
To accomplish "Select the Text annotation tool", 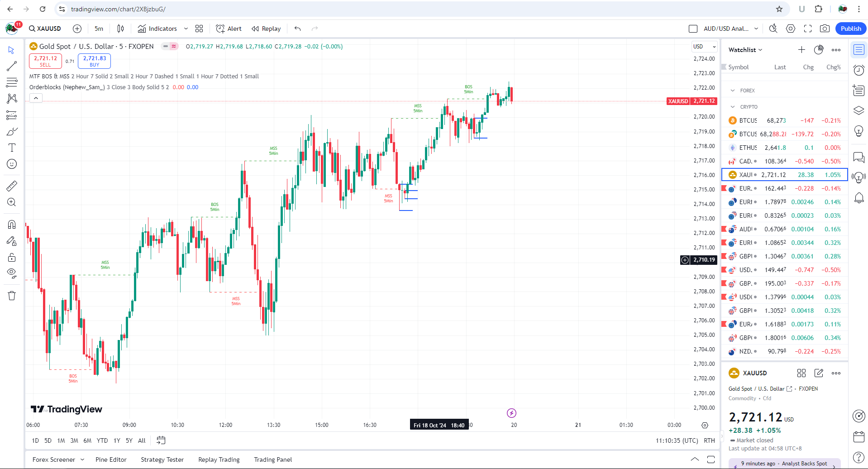I will (11, 147).
